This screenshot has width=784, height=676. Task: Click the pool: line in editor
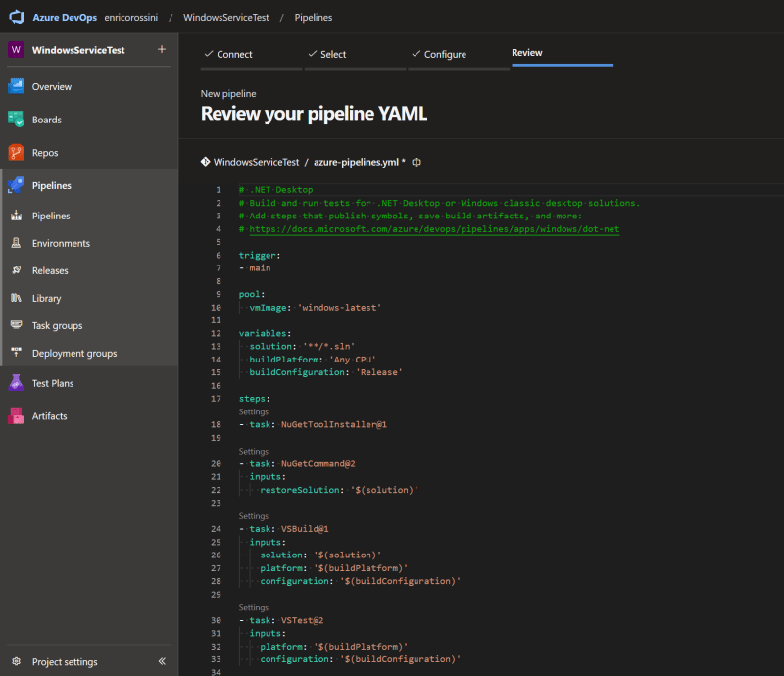(x=252, y=294)
